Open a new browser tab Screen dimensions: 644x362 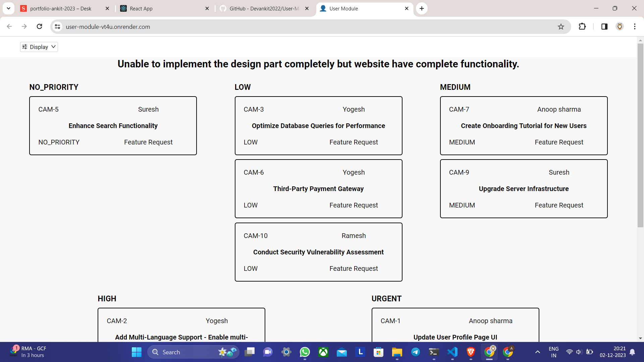[422, 8]
